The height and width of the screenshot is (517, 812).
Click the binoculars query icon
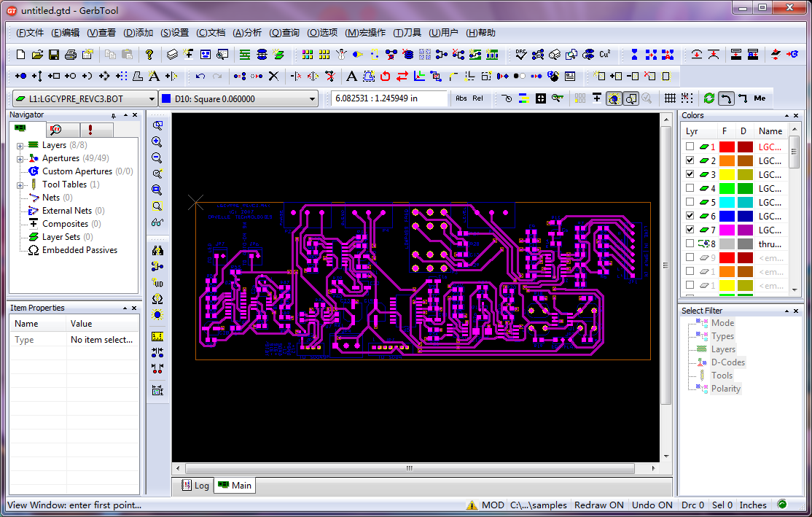pyautogui.click(x=157, y=251)
